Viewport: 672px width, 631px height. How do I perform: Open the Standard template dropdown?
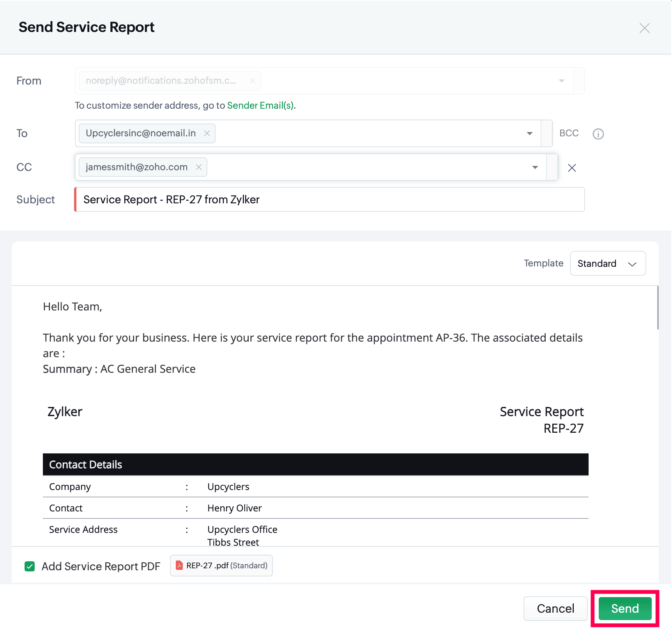[607, 264]
